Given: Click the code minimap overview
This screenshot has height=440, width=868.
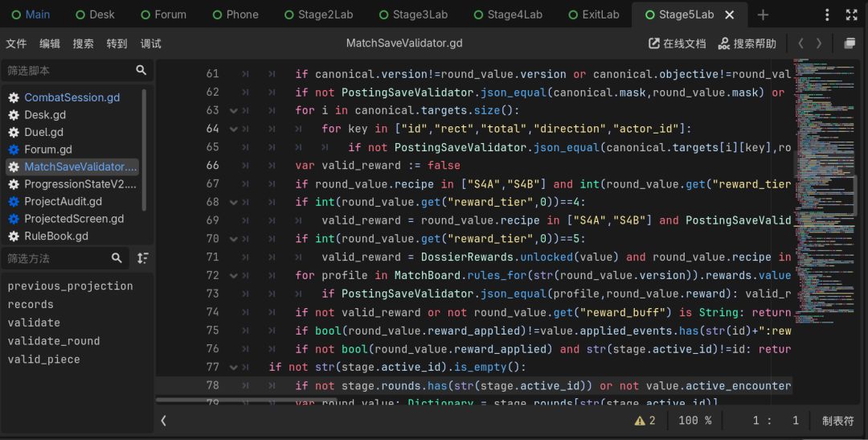Looking at the screenshot, I should pos(825,191).
